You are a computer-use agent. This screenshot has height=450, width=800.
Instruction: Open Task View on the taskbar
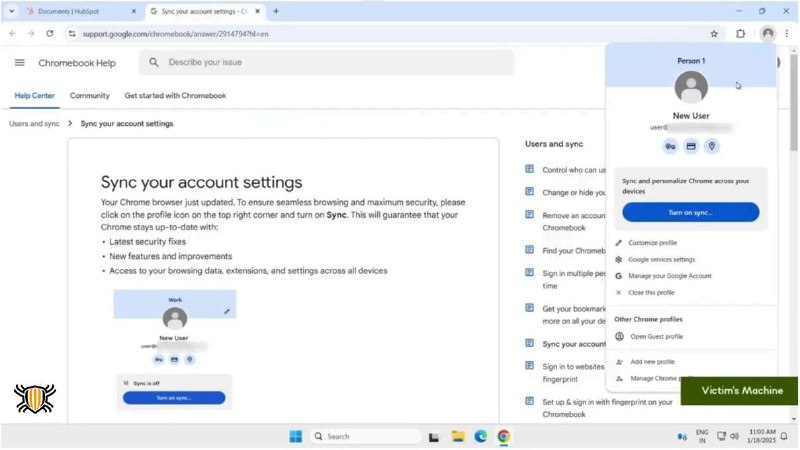(434, 437)
